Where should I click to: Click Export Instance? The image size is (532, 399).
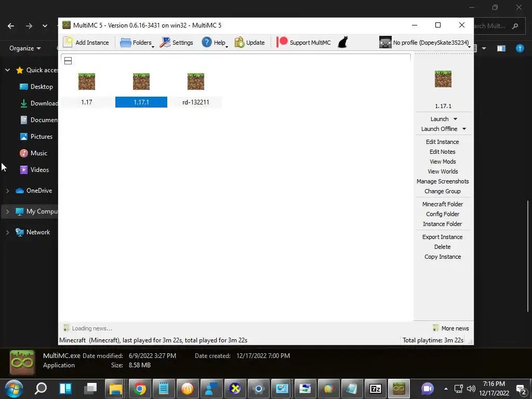pyautogui.click(x=443, y=237)
